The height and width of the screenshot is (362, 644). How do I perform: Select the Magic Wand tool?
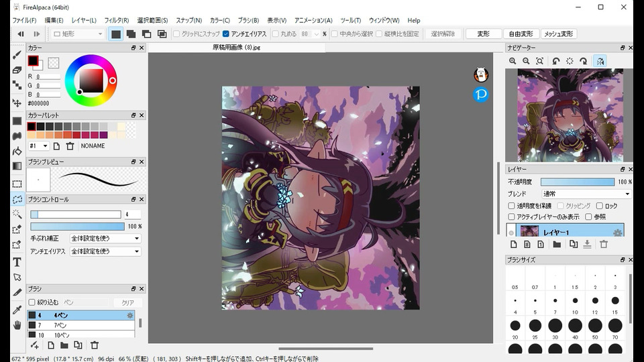point(17,214)
